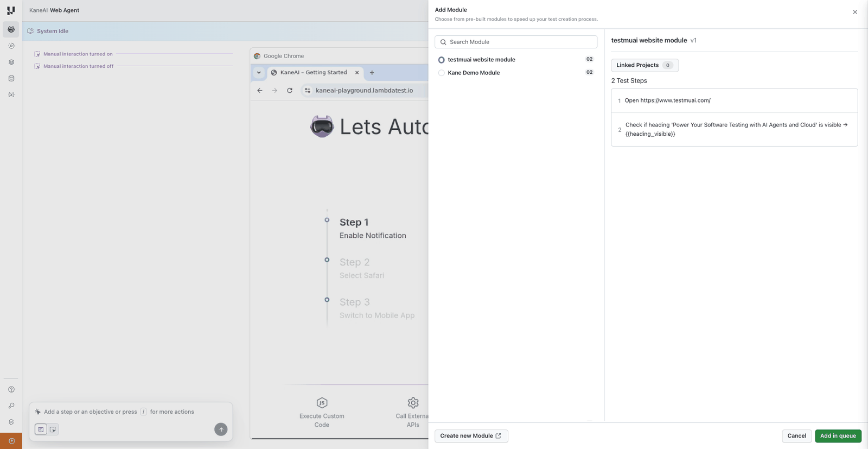Image resolution: width=868 pixels, height=449 pixels.
Task: Close the Add Module panel
Action: [855, 12]
